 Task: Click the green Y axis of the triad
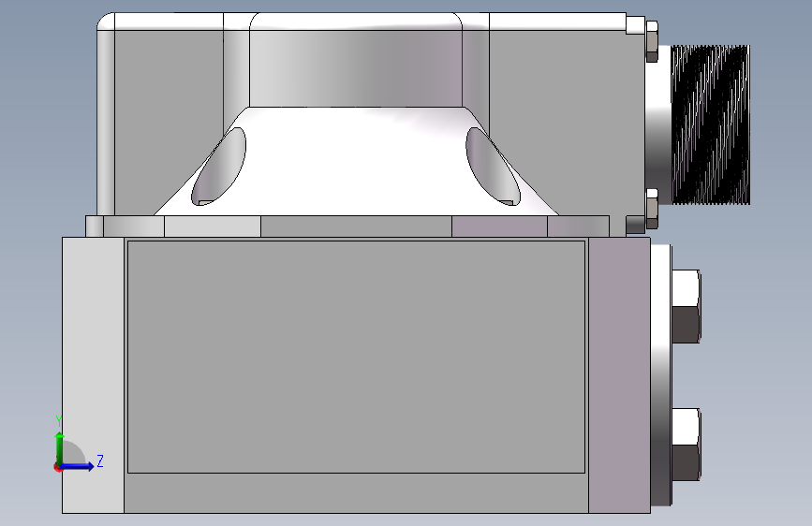[x=60, y=448]
